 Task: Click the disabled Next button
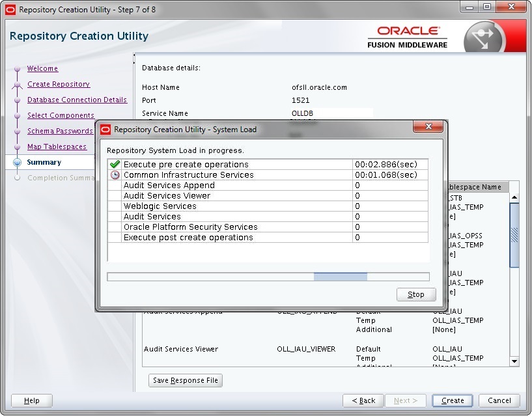tap(406, 401)
